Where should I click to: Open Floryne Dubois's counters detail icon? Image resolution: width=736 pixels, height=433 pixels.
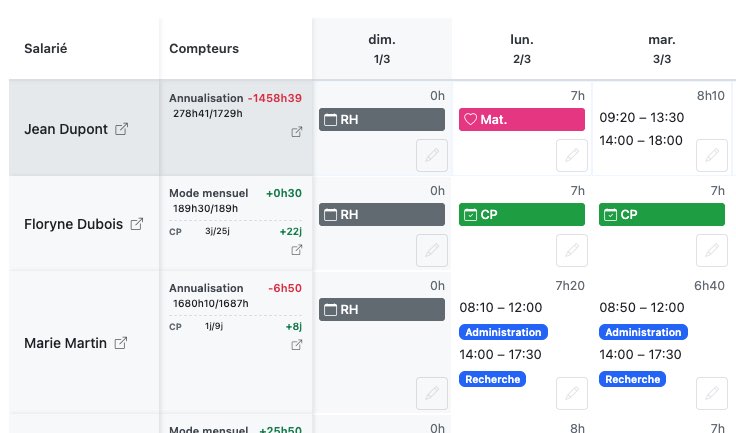pos(297,250)
